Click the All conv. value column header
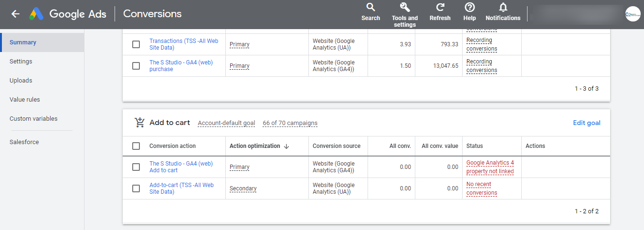Viewport: 644px width, 230px height. (440, 146)
